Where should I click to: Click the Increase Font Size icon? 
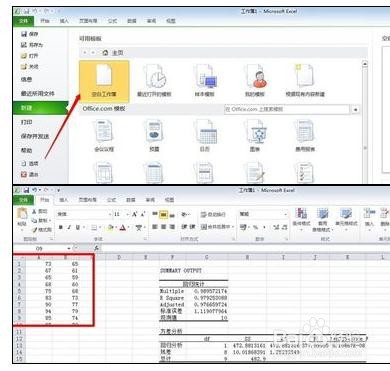coord(135,214)
